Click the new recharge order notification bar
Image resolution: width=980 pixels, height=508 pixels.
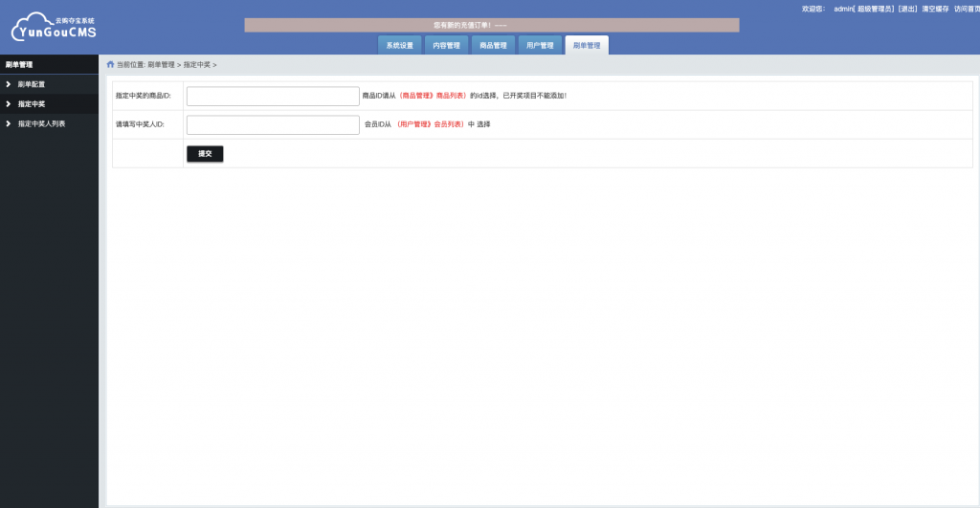492,25
